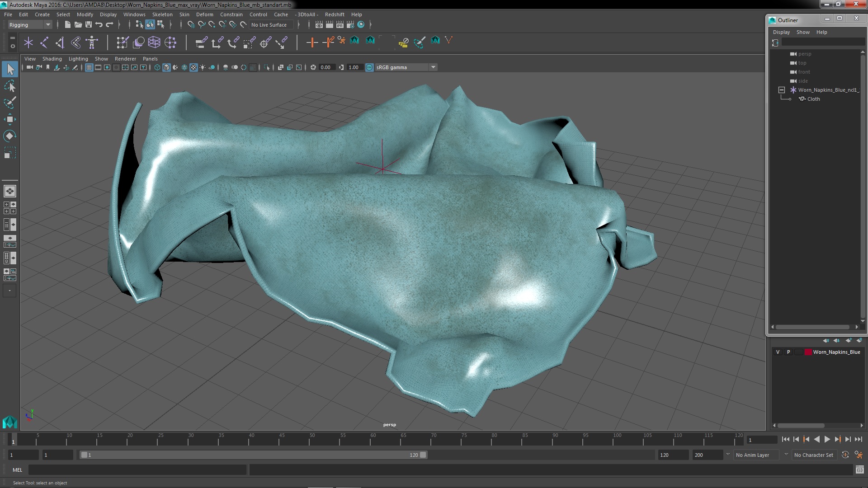Click the Blend Shape shelf icon
The height and width of the screenshot is (488, 868).
(x=139, y=42)
